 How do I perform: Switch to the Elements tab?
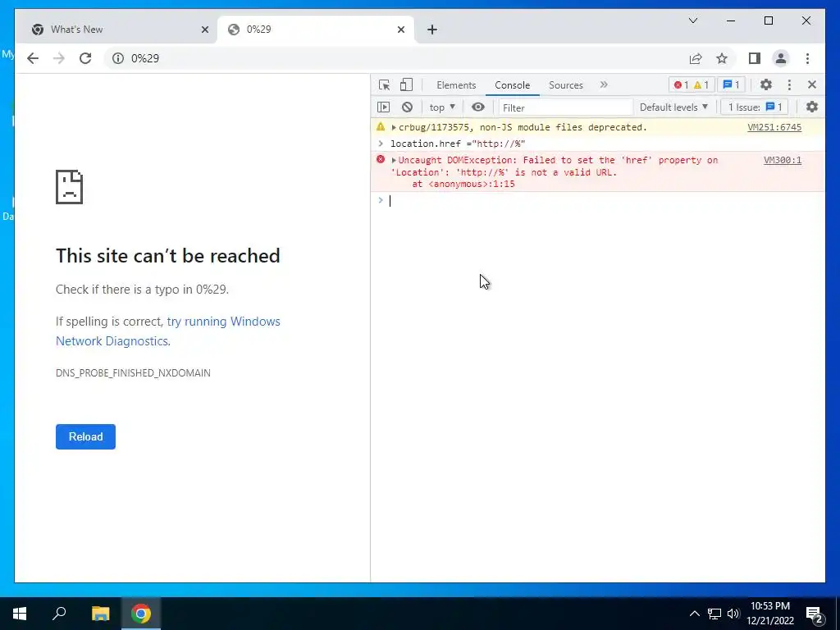pos(456,85)
